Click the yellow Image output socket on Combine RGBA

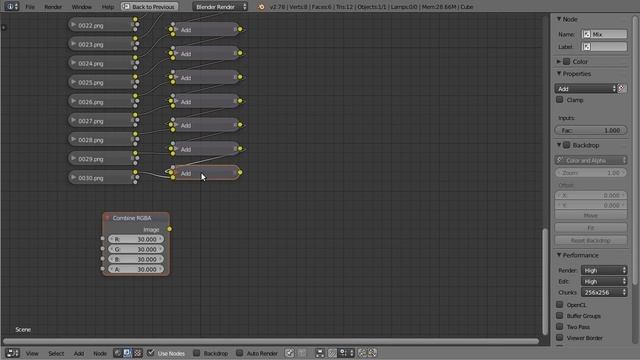169,229
